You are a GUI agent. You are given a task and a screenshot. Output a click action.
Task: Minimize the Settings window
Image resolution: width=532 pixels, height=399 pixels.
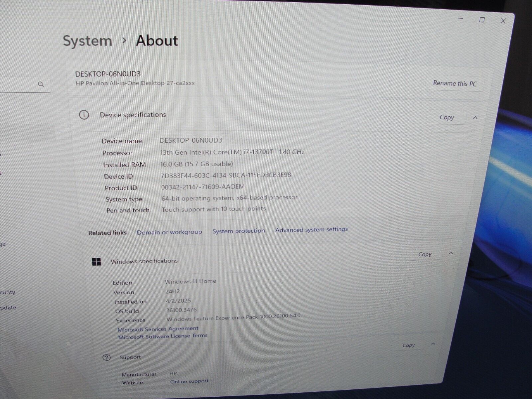pos(461,19)
